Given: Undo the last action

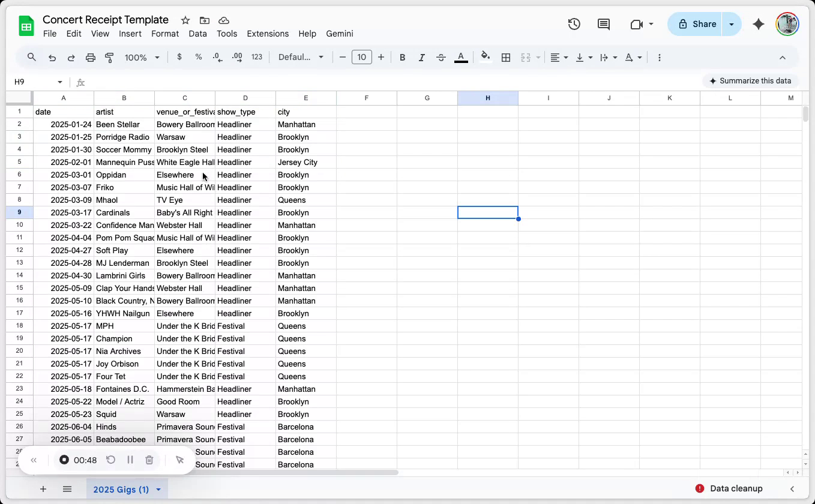Looking at the screenshot, I should click(52, 58).
